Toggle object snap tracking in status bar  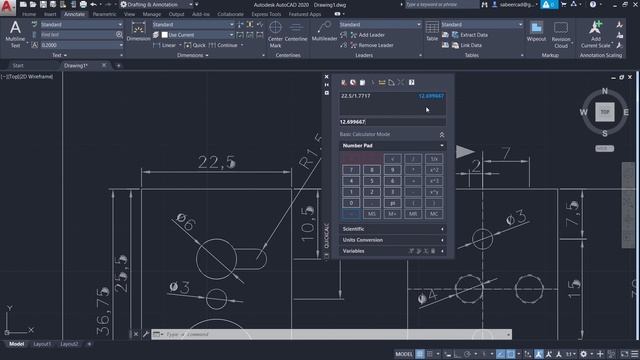[x=501, y=354]
